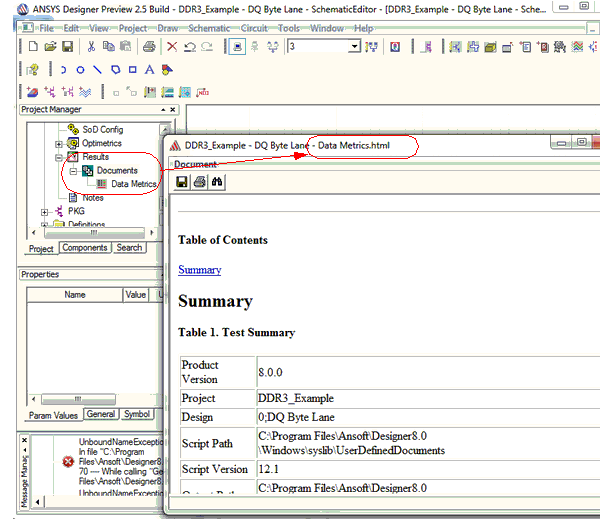Collapse the Documents tree node
Image resolution: width=600 pixels, height=527 pixels.
[73, 171]
